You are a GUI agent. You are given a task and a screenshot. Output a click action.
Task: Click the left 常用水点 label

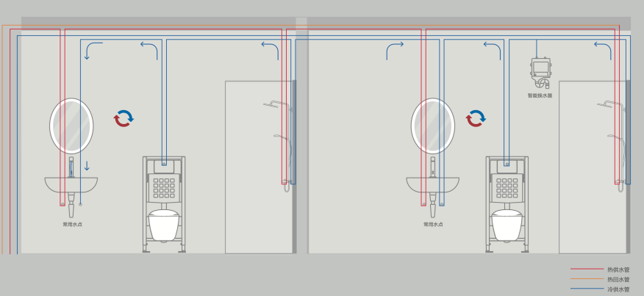[72, 224]
